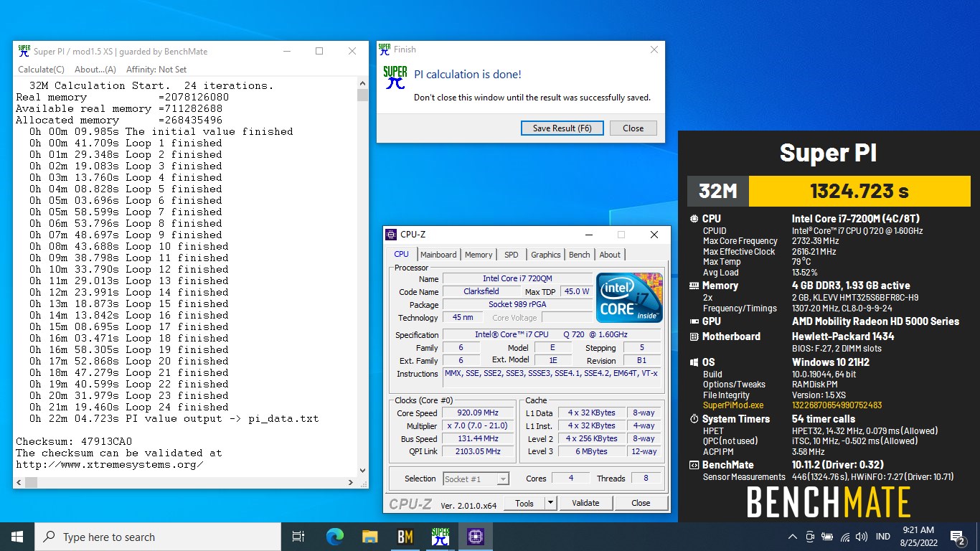Switch to the Memory tab in CPU-Z
This screenshot has height=551, width=980.
tap(479, 255)
